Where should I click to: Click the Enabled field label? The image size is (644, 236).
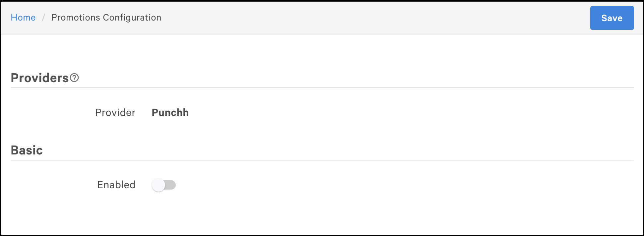[x=116, y=185]
